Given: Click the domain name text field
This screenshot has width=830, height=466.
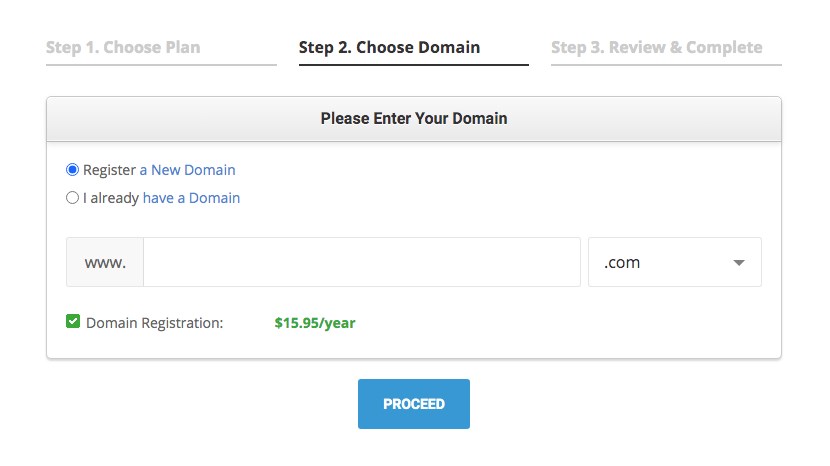Looking at the screenshot, I should click(x=361, y=262).
